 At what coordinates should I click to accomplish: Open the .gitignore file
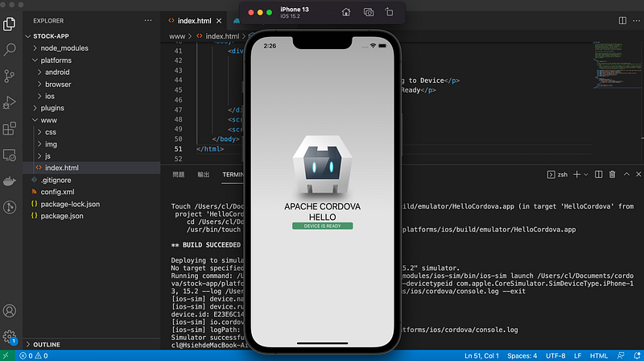(x=92, y=180)
